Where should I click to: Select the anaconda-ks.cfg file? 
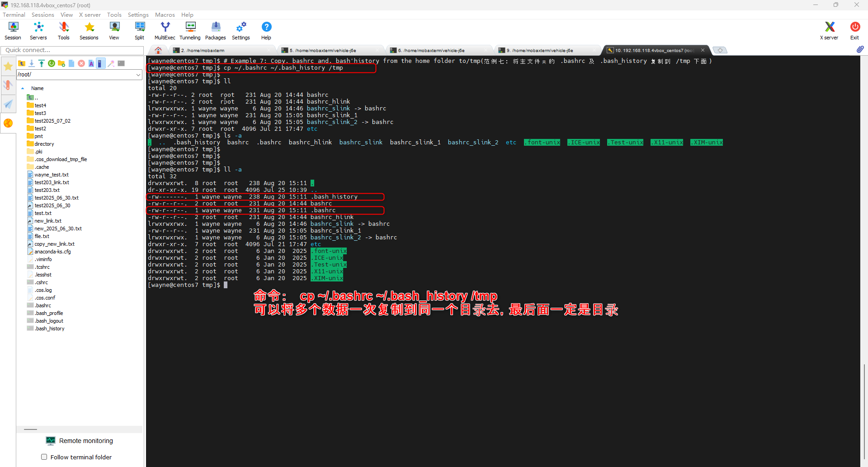click(x=49, y=252)
